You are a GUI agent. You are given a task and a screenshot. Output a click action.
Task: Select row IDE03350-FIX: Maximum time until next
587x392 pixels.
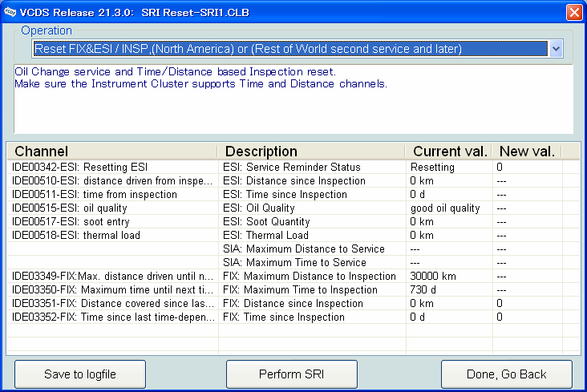[293, 289]
